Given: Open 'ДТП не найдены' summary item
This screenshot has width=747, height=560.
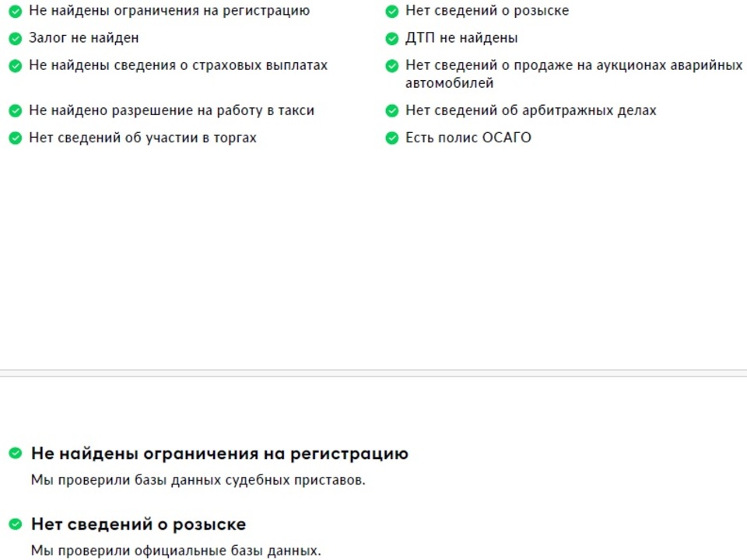Looking at the screenshot, I should point(461,38).
